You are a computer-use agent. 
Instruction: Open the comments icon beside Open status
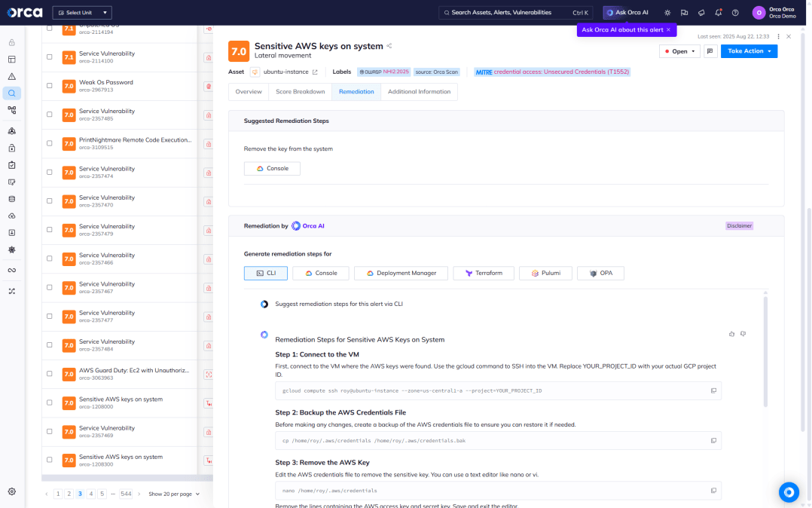(710, 51)
